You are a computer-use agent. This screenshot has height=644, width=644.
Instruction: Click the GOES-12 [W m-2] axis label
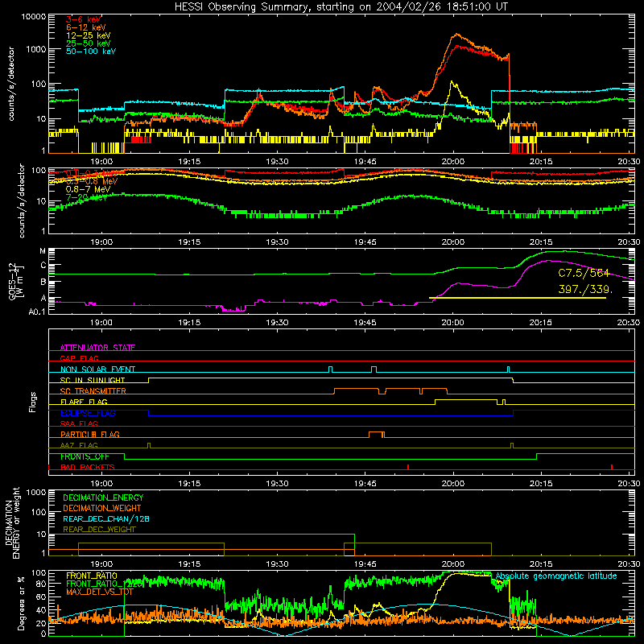[x=15, y=281]
